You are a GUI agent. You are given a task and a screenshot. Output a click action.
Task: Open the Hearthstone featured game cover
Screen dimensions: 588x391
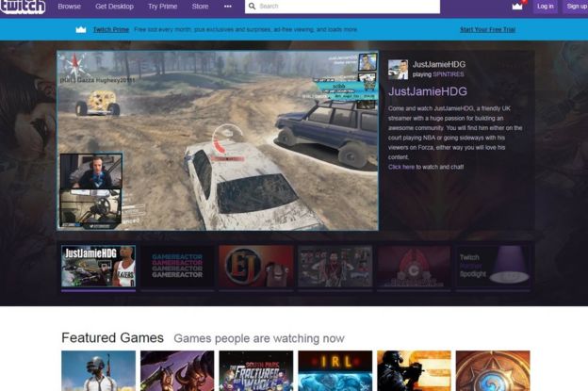tap(493, 371)
